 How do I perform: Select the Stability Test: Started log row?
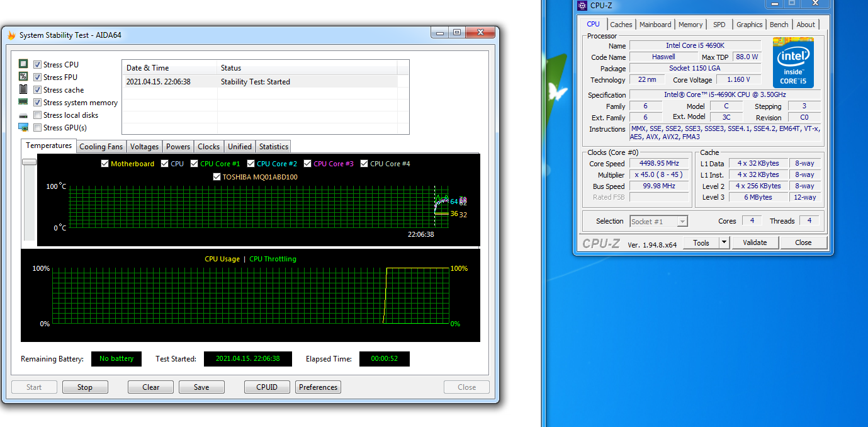coord(259,82)
